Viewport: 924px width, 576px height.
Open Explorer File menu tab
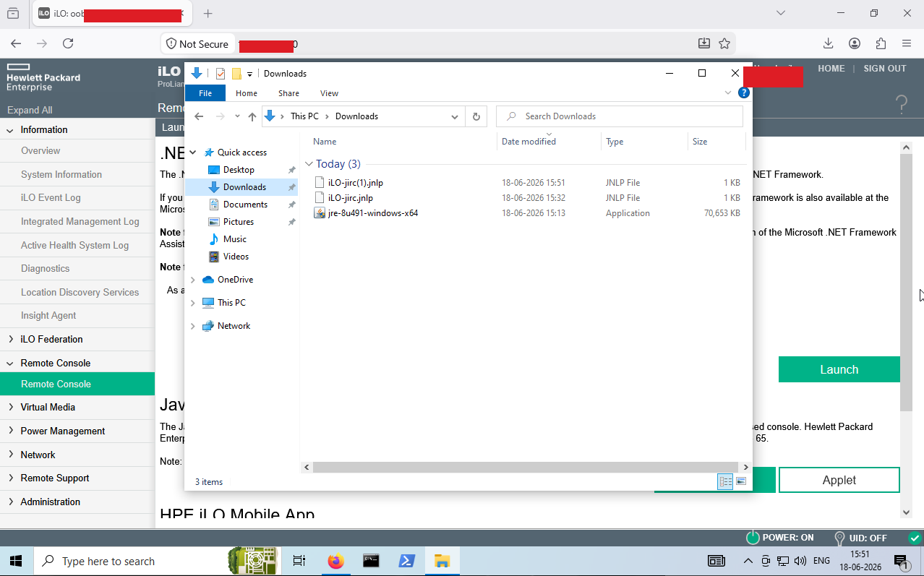(205, 93)
